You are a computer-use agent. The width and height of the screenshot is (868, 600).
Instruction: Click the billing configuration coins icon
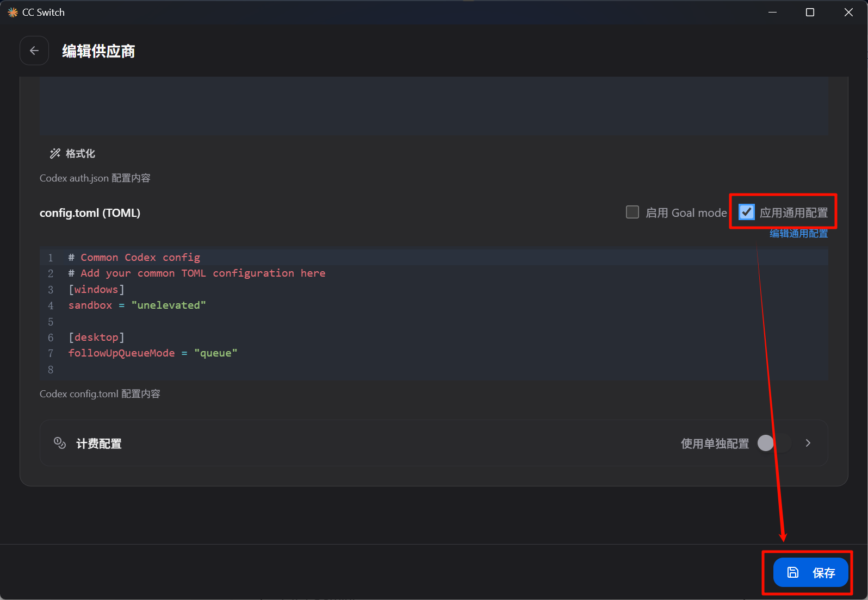pos(60,443)
